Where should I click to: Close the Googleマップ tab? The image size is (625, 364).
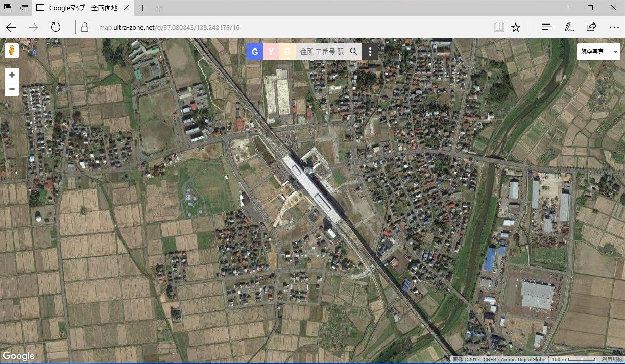click(126, 8)
